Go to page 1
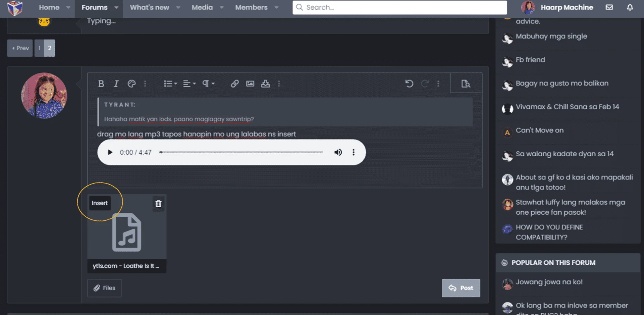This screenshot has width=644, height=315. coord(39,48)
